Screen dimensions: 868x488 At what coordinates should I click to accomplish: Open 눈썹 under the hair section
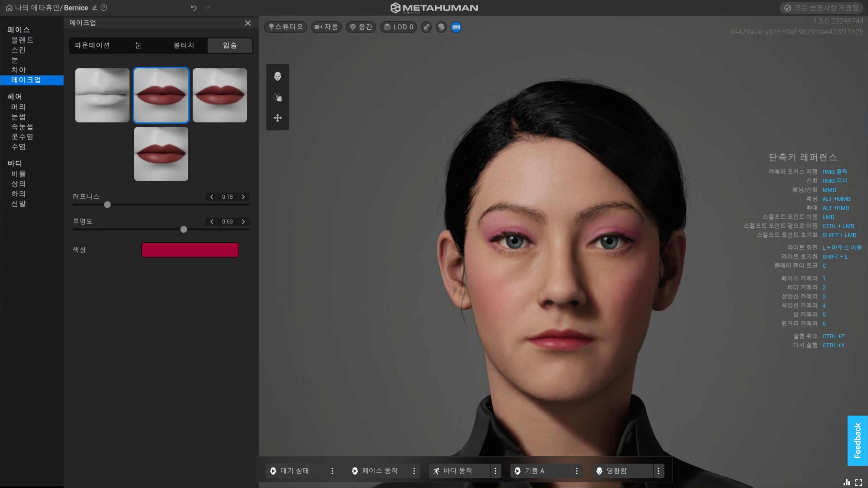(x=18, y=117)
